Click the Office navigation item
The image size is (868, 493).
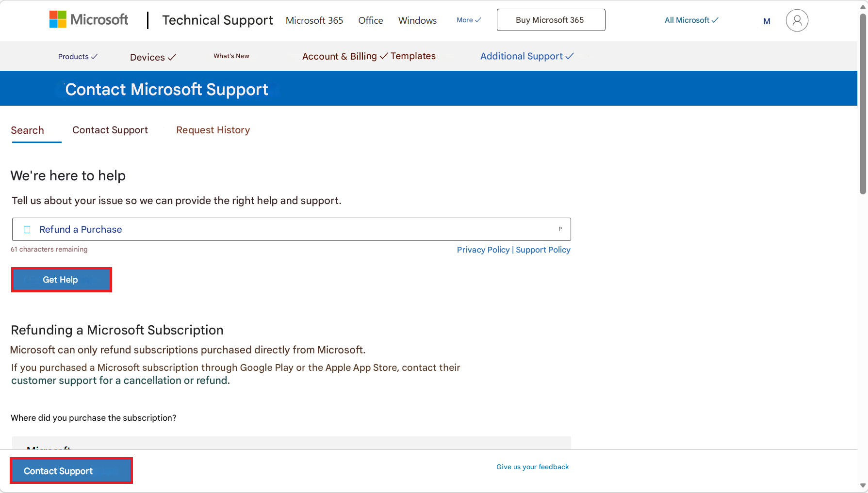click(x=370, y=20)
